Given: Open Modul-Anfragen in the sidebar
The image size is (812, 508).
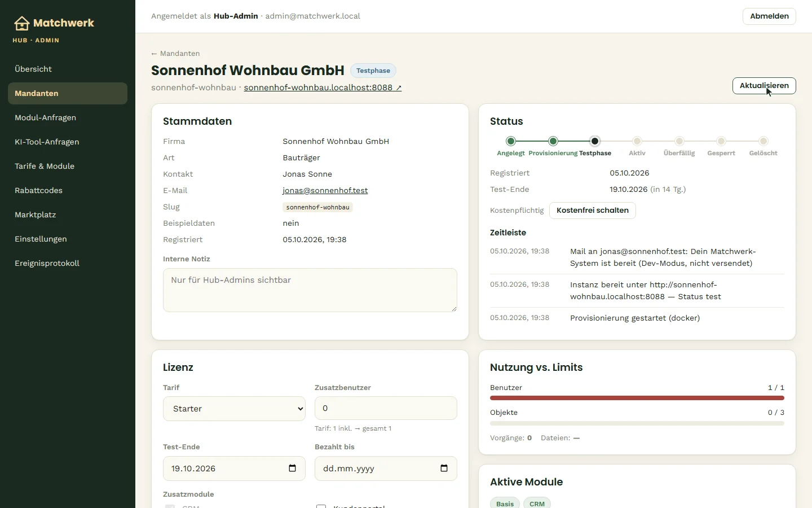Looking at the screenshot, I should 68,117.
